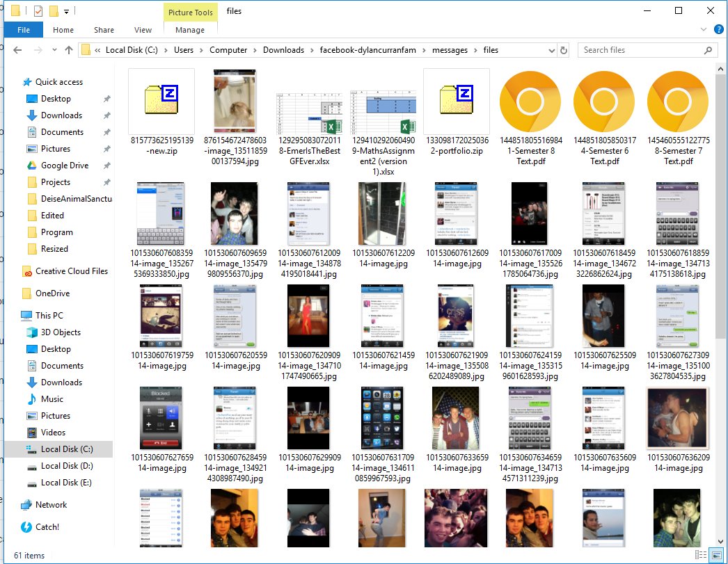This screenshot has height=564, width=728.
Task: Open the address bar history dropdown
Action: point(550,50)
